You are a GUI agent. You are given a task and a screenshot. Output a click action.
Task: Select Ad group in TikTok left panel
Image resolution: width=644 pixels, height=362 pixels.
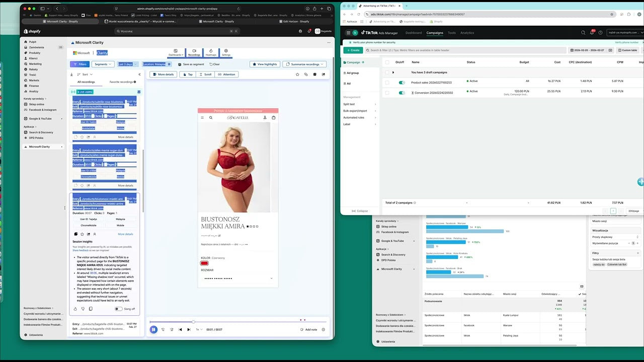point(353,73)
